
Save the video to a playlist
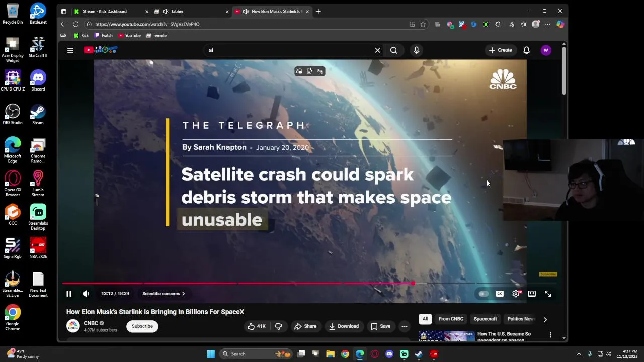click(x=380, y=326)
